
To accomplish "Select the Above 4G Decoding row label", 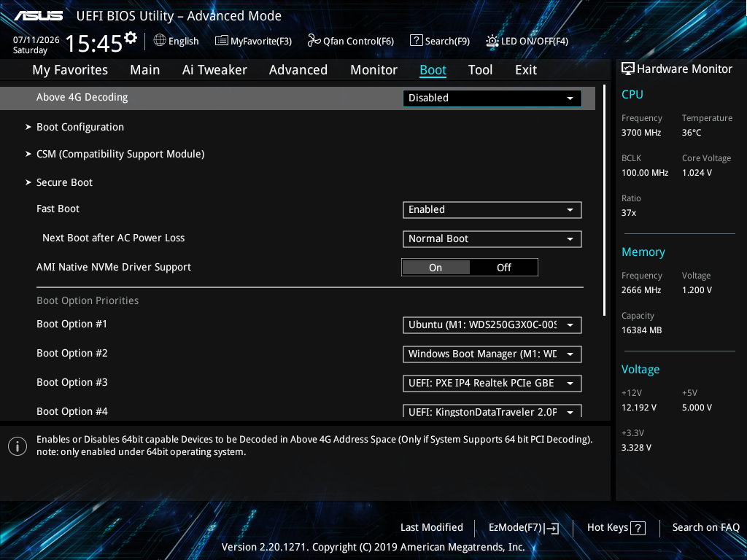I will (82, 98).
